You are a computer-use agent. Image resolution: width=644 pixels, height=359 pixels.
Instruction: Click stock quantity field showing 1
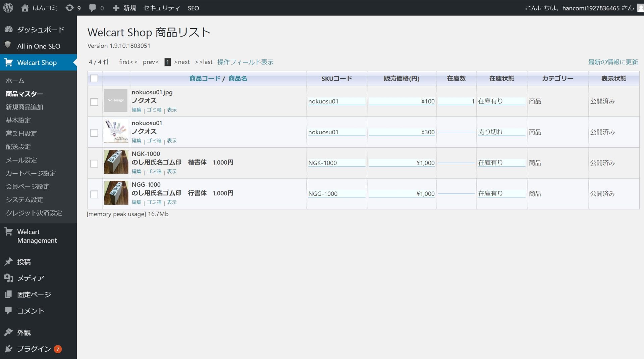(456, 101)
